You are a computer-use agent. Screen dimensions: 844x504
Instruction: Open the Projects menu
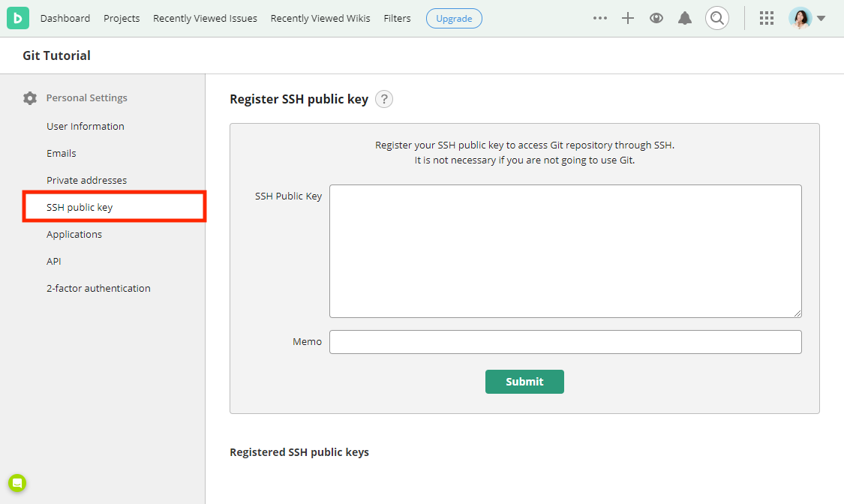tap(122, 18)
